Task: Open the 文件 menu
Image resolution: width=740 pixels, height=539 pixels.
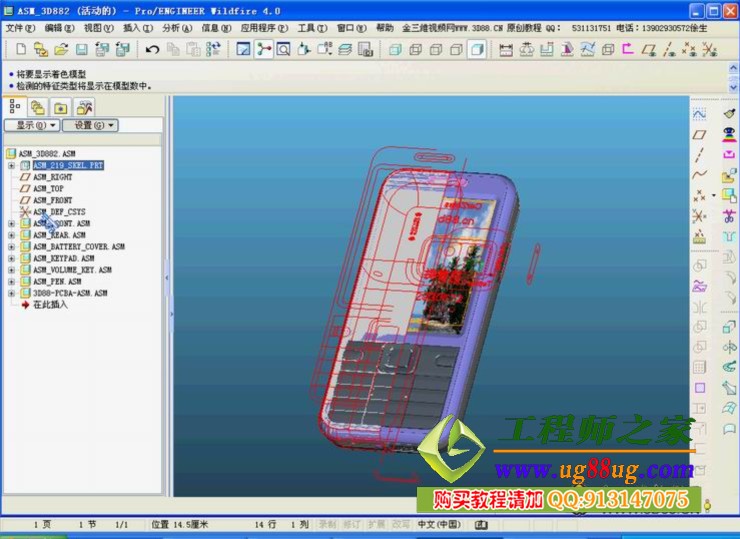Action: pyautogui.click(x=20, y=28)
